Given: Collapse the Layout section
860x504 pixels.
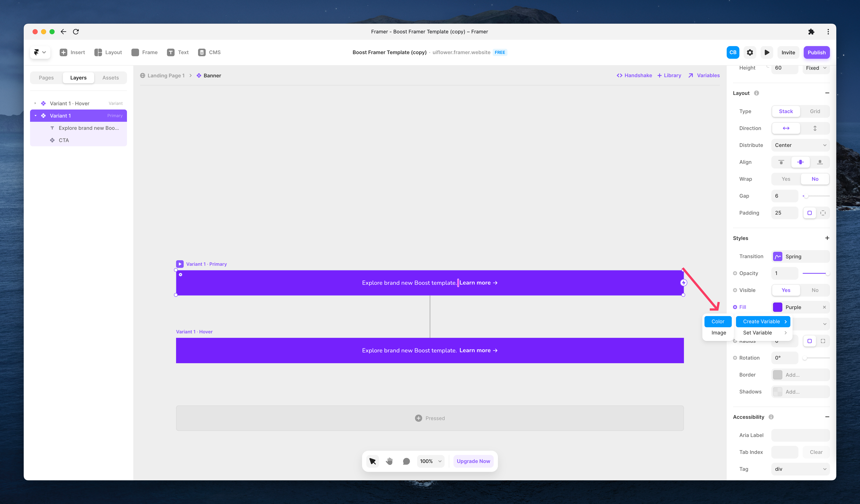Looking at the screenshot, I should [x=827, y=93].
